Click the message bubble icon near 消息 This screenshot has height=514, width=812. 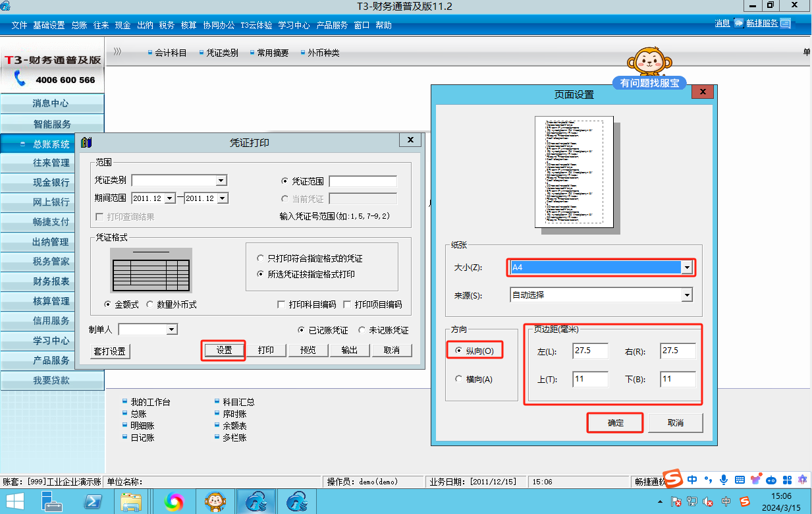click(738, 23)
